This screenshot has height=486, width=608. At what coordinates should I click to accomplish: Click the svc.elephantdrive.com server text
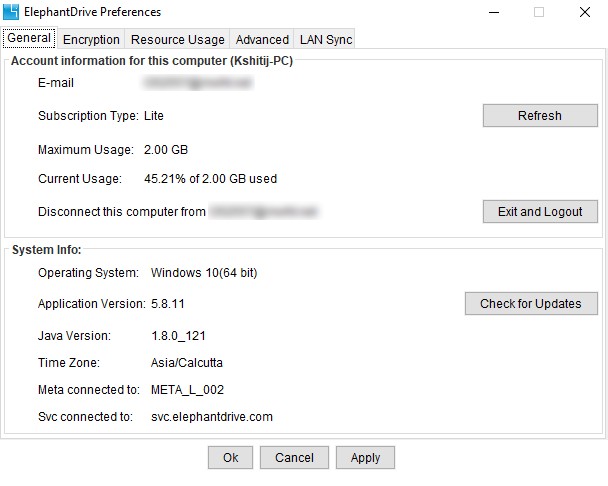point(212,417)
